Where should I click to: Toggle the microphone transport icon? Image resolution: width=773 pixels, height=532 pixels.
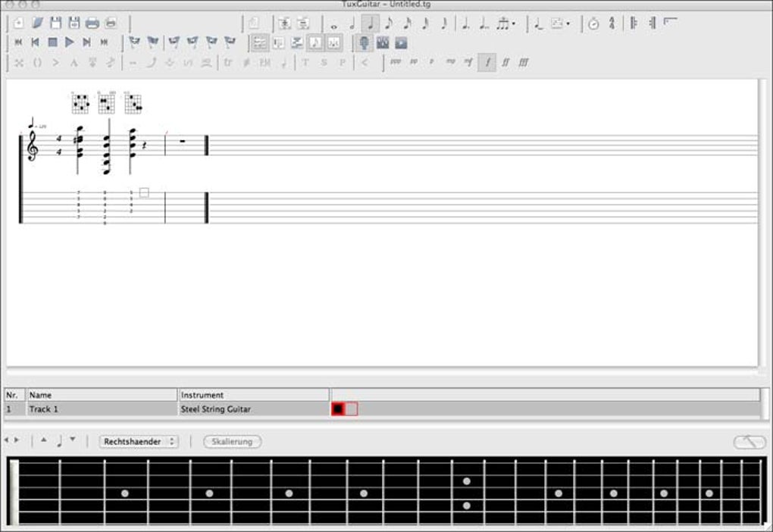click(x=364, y=43)
